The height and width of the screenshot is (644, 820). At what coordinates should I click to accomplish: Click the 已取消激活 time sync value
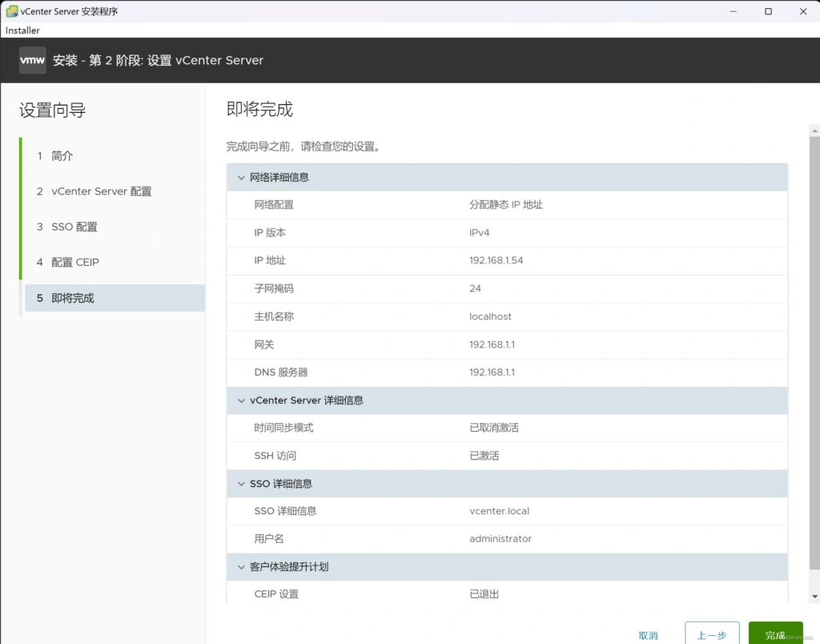pos(493,428)
